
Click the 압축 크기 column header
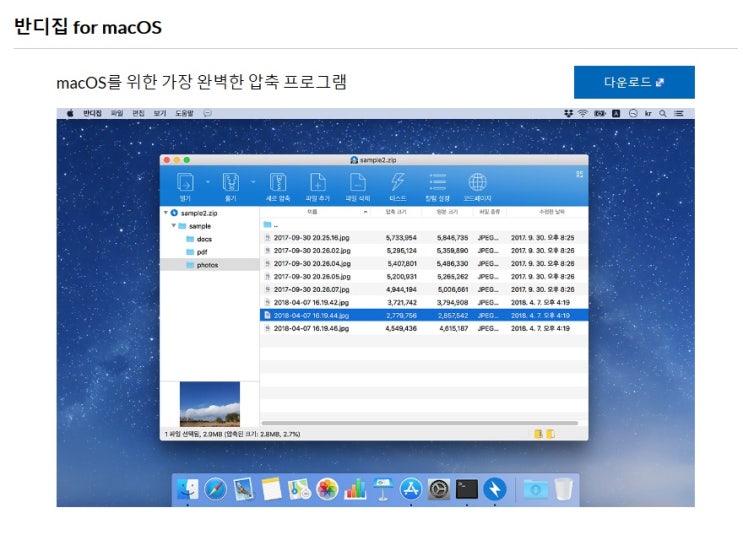point(396,212)
